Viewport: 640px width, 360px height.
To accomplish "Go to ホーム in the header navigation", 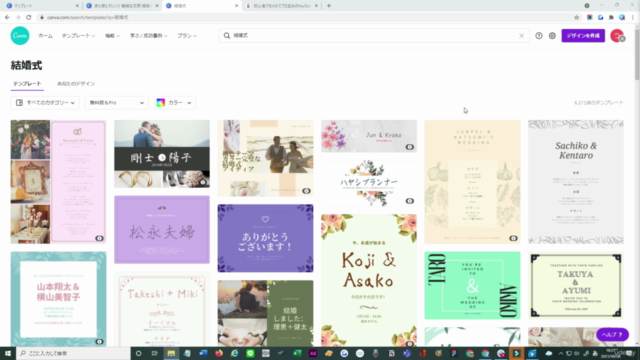I will (x=45, y=36).
